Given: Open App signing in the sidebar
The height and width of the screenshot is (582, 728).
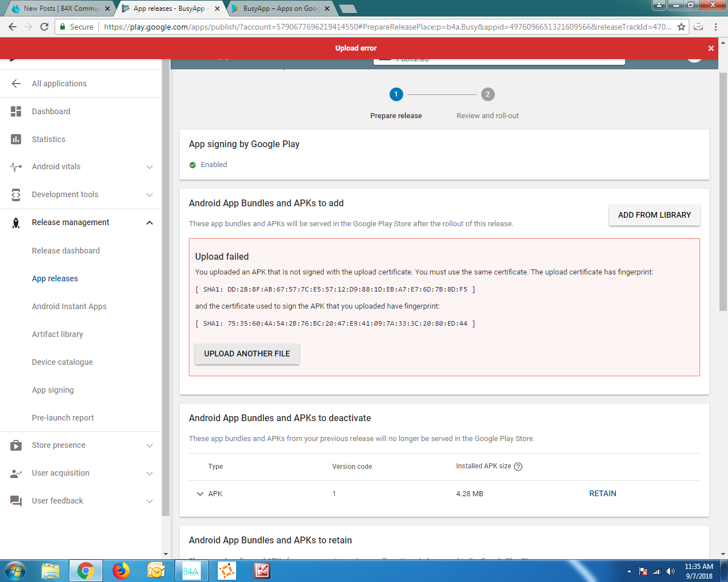Looking at the screenshot, I should point(53,390).
